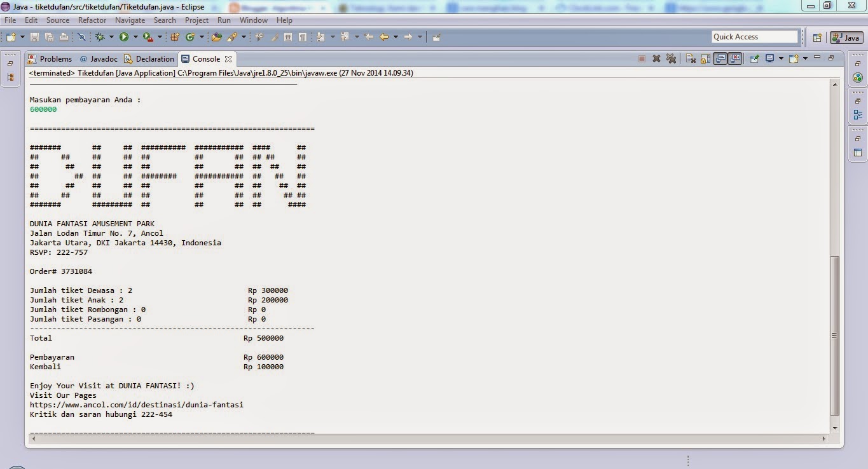Toggle Skip All Breakpoints
Viewport: 868px width, 469px height.
point(81,37)
